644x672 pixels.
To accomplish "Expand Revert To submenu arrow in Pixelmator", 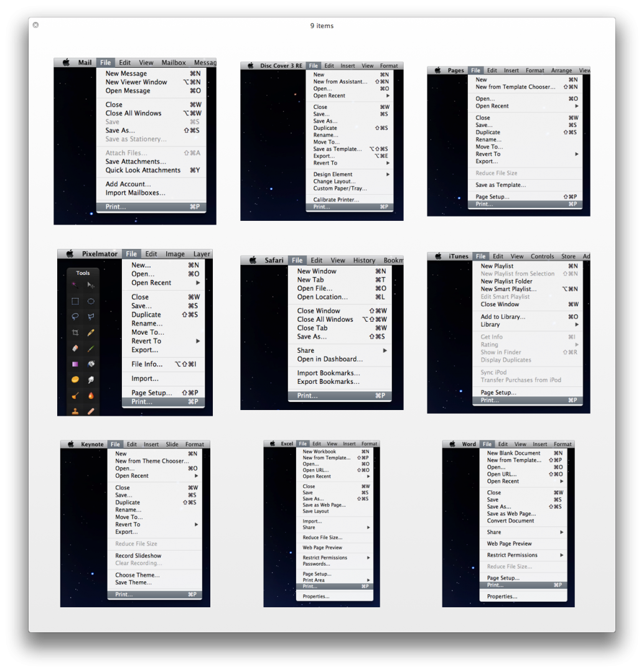I will tap(197, 341).
